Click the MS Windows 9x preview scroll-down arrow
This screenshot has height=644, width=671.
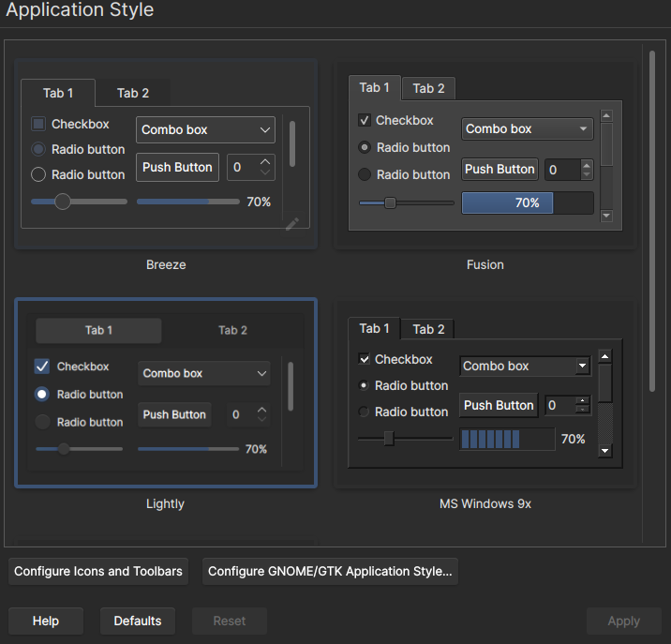pyautogui.click(x=604, y=451)
